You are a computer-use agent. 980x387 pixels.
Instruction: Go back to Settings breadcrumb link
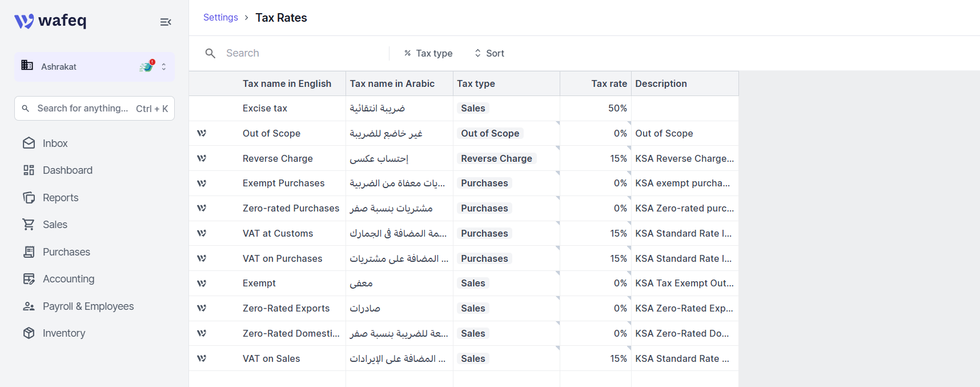pyautogui.click(x=220, y=18)
